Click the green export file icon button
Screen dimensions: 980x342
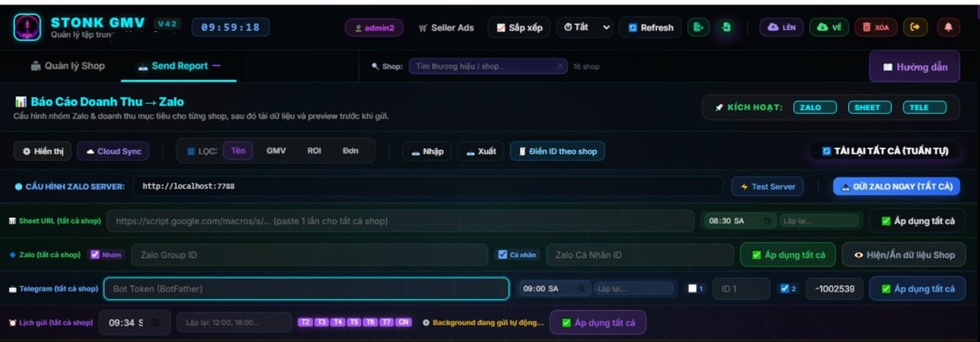coord(697,28)
